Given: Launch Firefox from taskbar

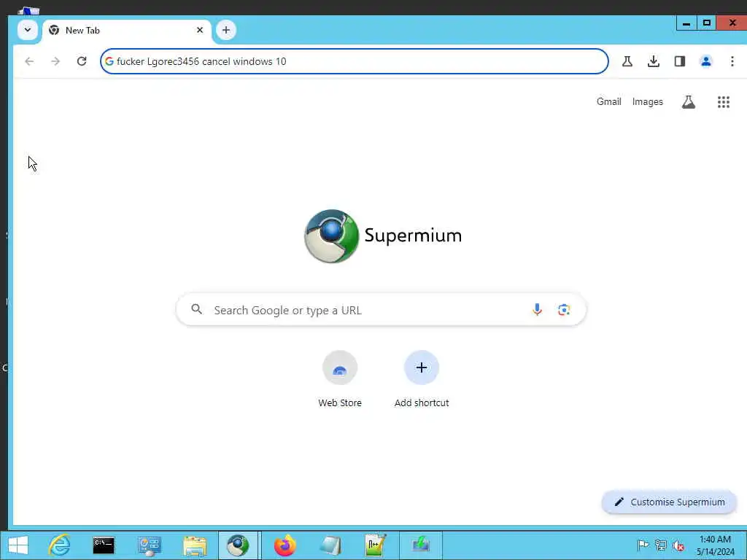Looking at the screenshot, I should click(x=285, y=545).
